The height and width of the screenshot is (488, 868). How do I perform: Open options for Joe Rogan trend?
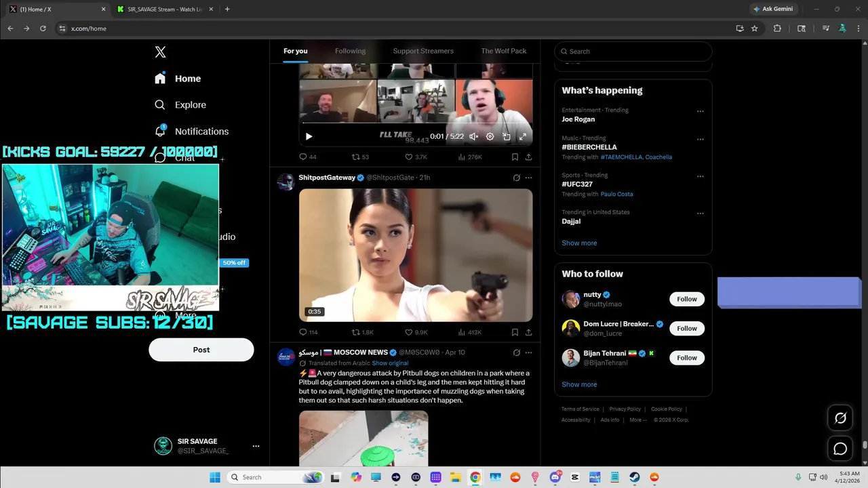701,112
